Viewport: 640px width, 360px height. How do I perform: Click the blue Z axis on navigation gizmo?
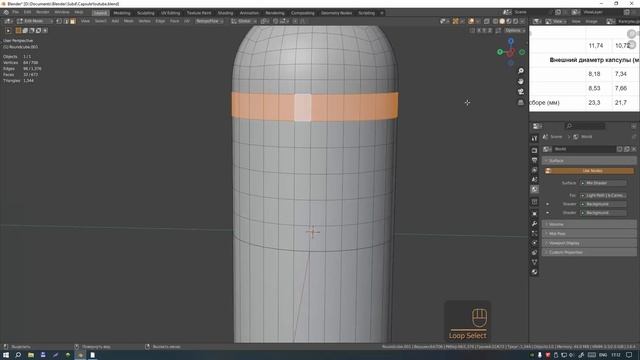click(511, 41)
